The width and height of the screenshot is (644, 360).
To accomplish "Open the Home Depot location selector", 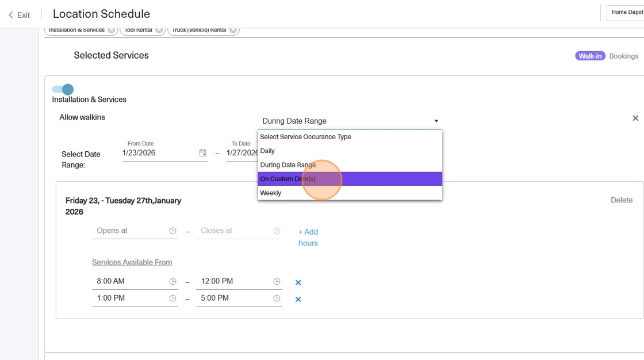I will click(x=626, y=13).
